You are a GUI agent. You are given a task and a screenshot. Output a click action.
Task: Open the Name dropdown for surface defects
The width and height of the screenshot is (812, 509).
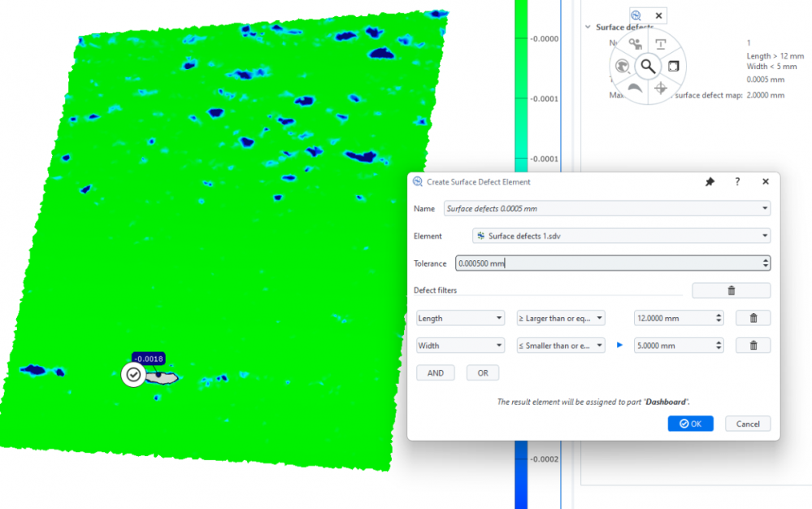pyautogui.click(x=765, y=209)
